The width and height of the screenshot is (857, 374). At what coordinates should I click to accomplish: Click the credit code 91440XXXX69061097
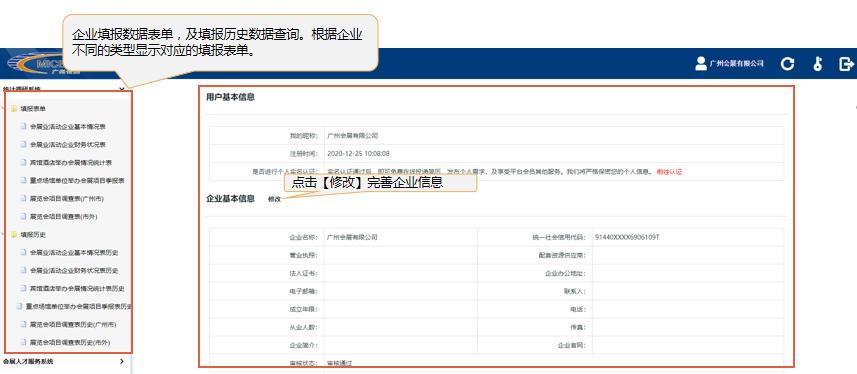point(627,237)
